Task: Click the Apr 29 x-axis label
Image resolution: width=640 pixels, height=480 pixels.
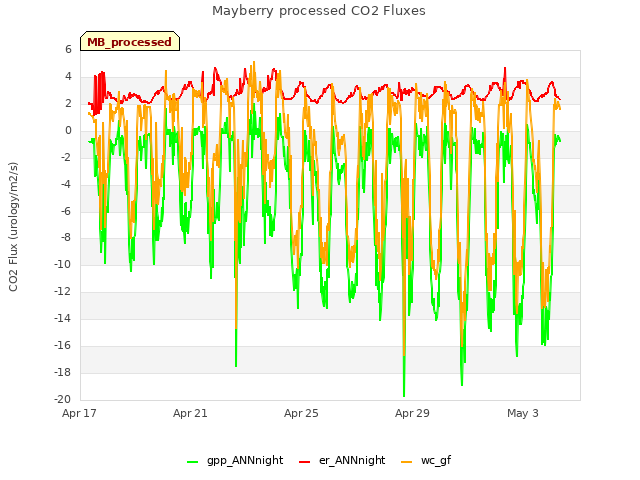Action: pos(412,413)
